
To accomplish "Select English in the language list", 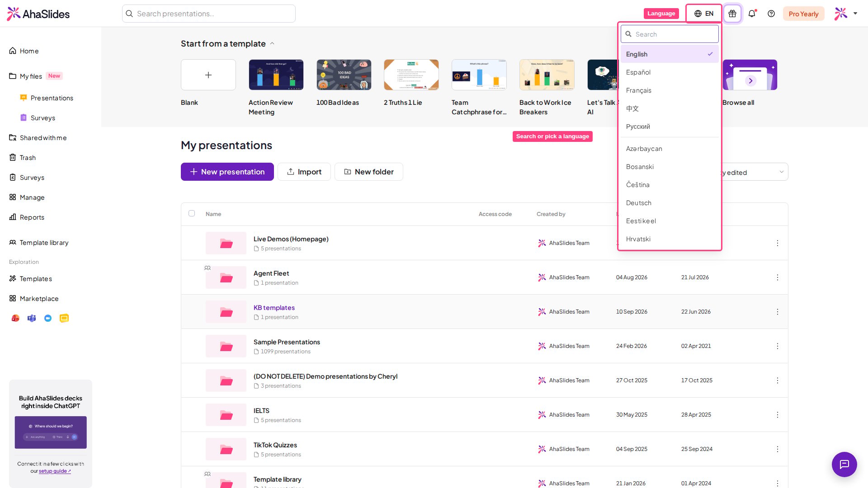I will (670, 54).
